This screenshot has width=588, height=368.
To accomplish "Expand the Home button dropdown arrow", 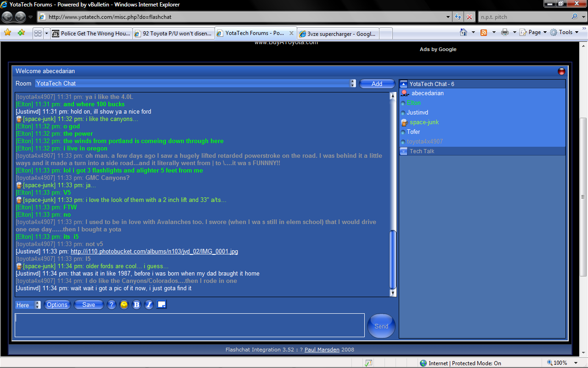I will pos(473,32).
